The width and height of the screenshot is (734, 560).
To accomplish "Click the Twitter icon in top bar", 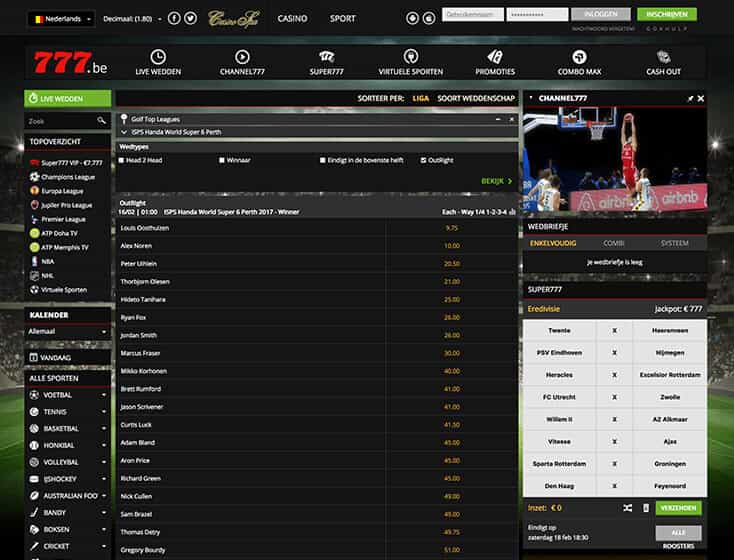I will point(190,18).
